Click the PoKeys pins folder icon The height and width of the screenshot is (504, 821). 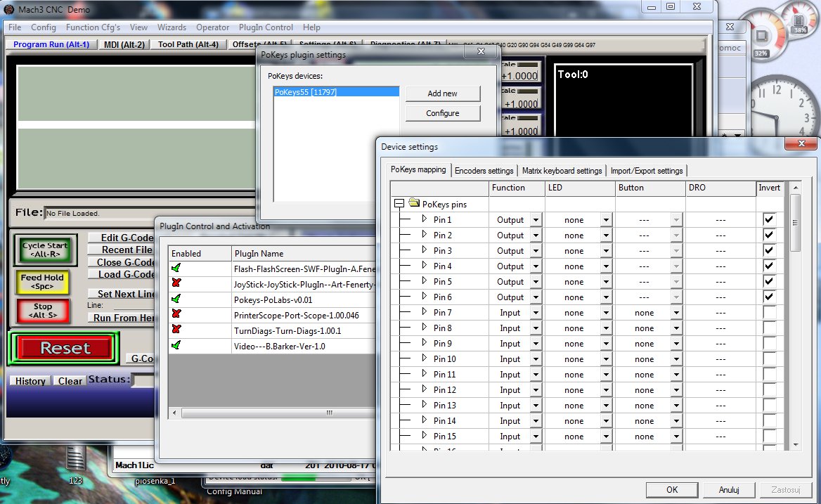414,203
